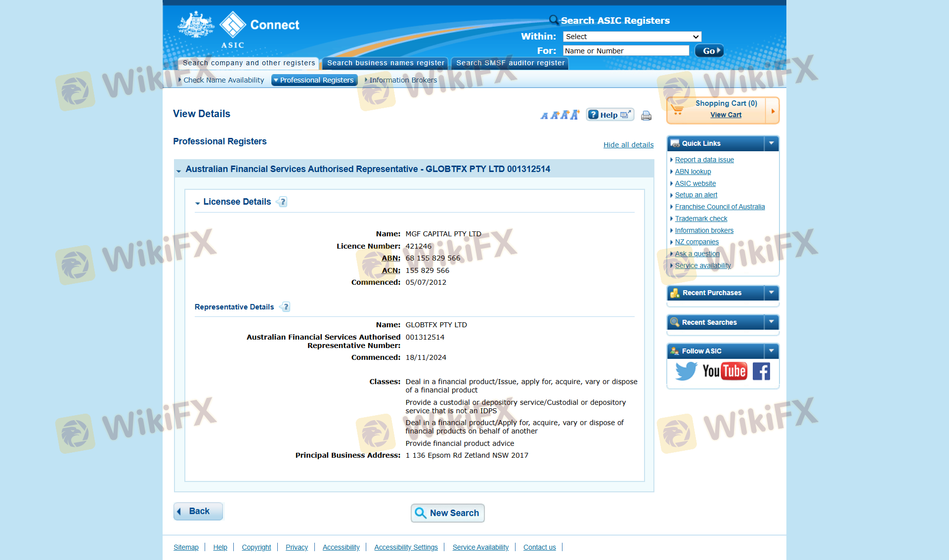The image size is (949, 560).
Task: Collapse the Licensee Details section
Action: pos(198,203)
